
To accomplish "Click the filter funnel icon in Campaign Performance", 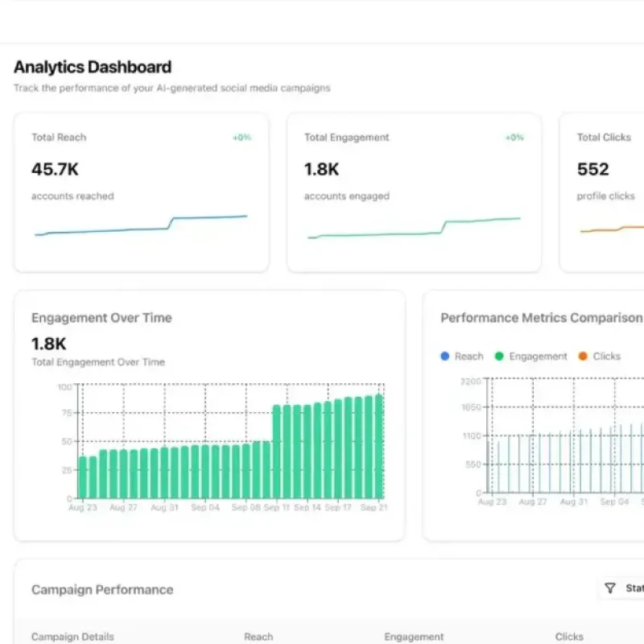I will coord(610,588).
